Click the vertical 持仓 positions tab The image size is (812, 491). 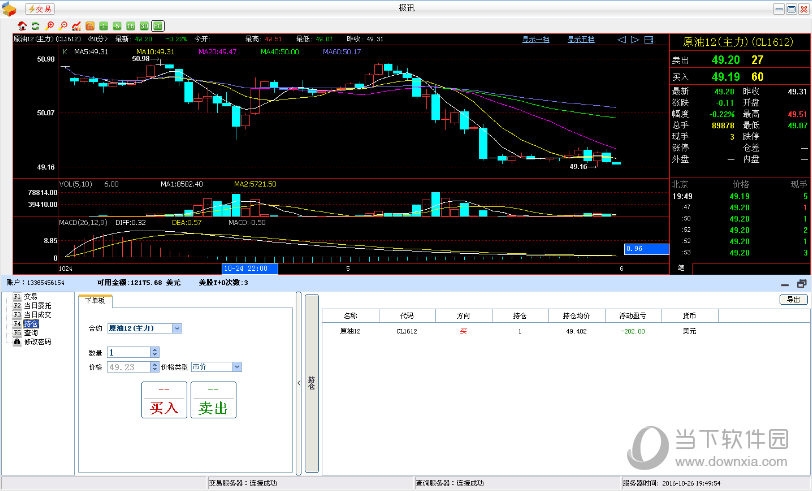pos(311,381)
